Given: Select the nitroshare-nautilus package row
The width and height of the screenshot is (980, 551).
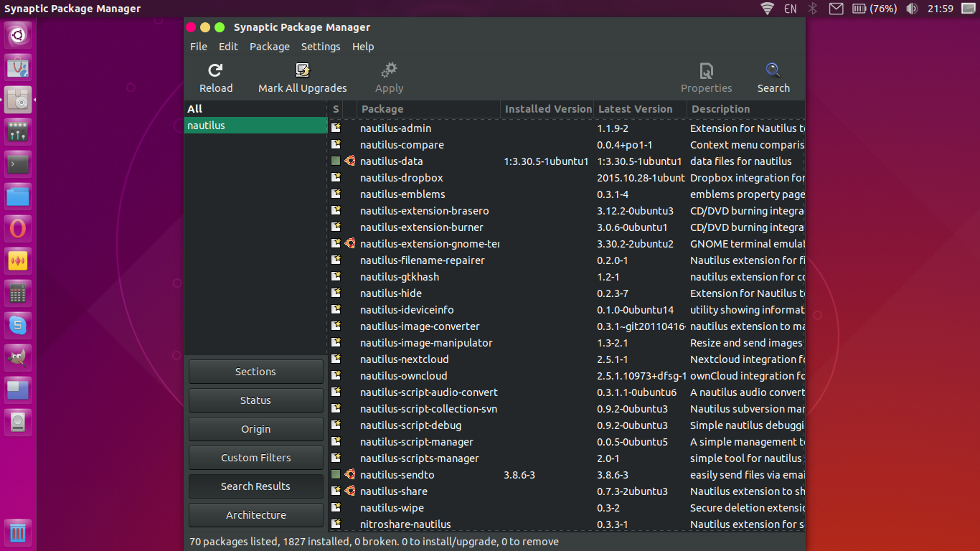Looking at the screenshot, I should 567,524.
